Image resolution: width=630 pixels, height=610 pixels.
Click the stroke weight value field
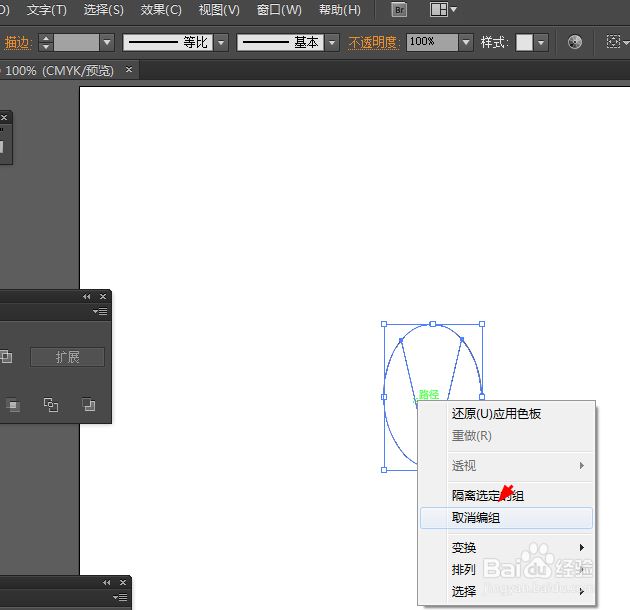coord(76,42)
